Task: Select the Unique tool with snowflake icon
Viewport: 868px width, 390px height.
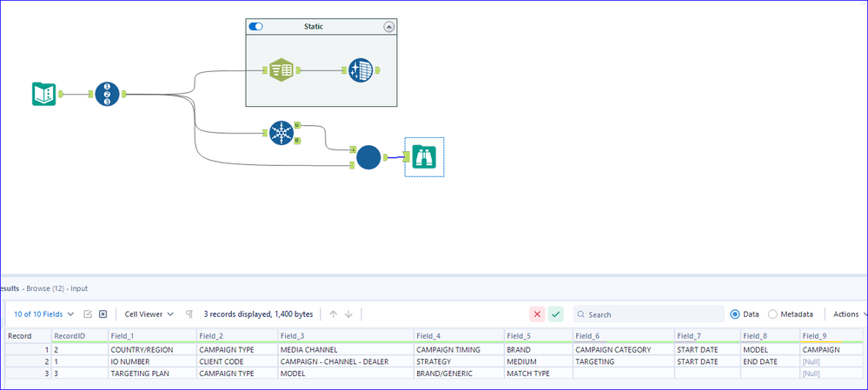Action: 281,133
